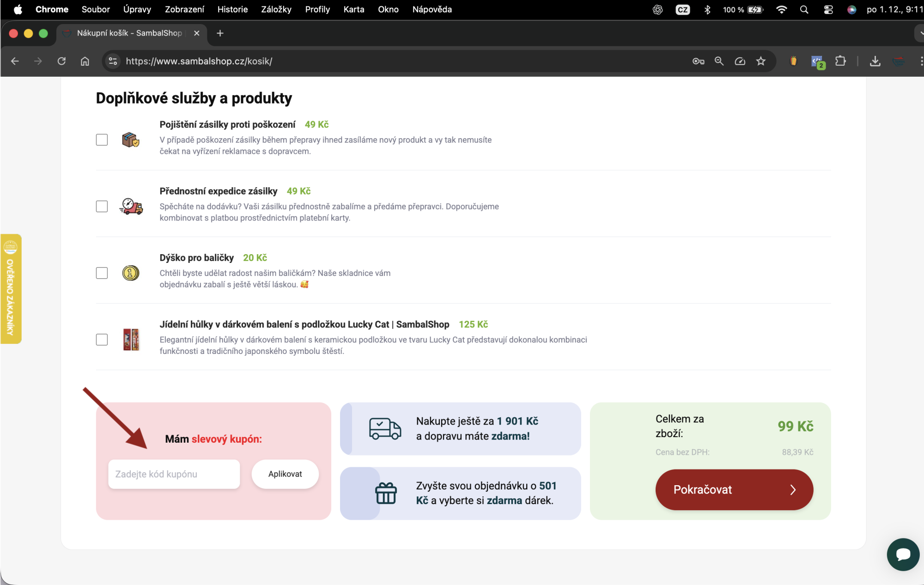Open the Historie menu in menu bar
This screenshot has height=585, width=924.
coord(232,9)
